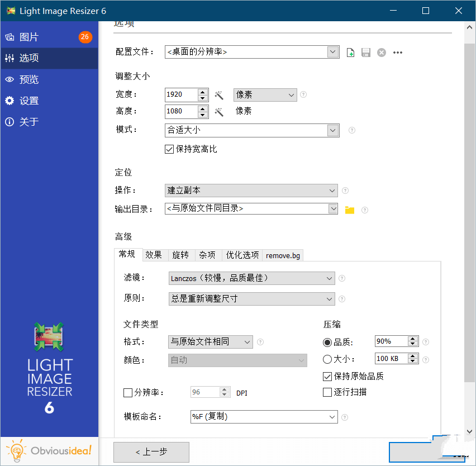476x466 pixels.
Task: Select the 大小 compression radio button
Action: coord(327,359)
